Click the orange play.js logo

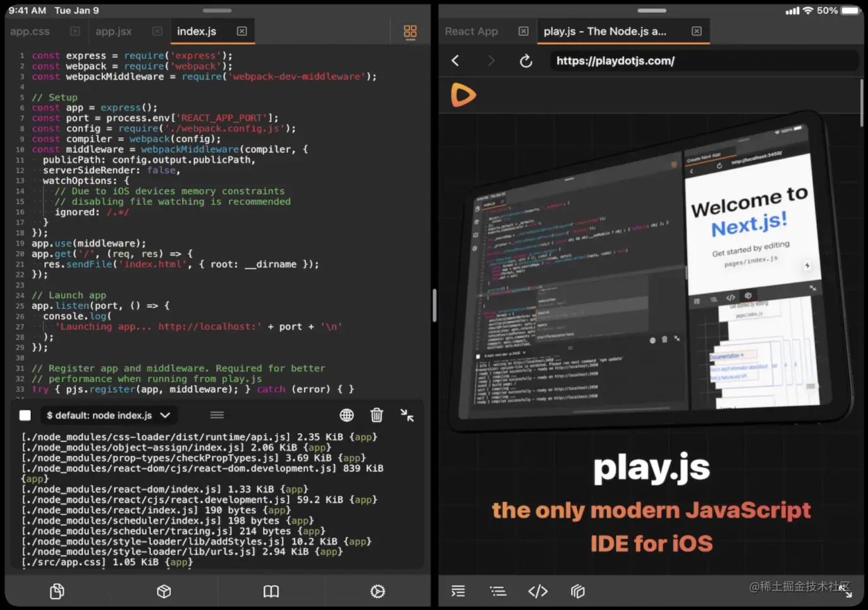point(463,95)
